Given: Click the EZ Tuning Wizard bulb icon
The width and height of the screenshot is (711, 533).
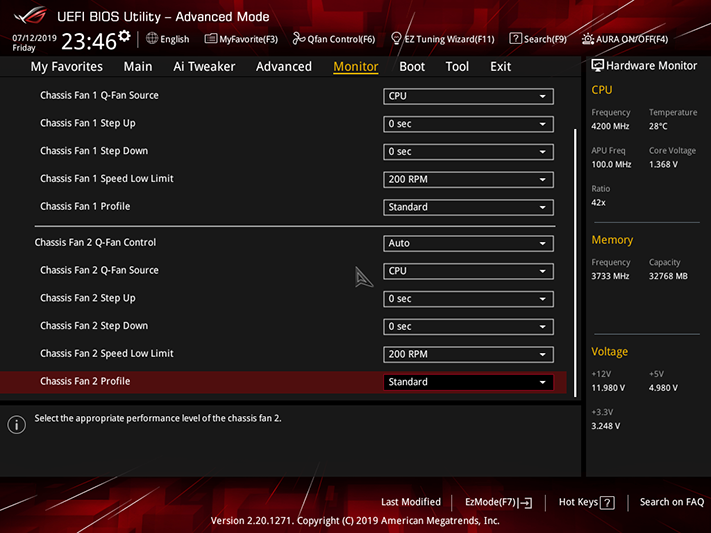Looking at the screenshot, I should click(396, 39).
